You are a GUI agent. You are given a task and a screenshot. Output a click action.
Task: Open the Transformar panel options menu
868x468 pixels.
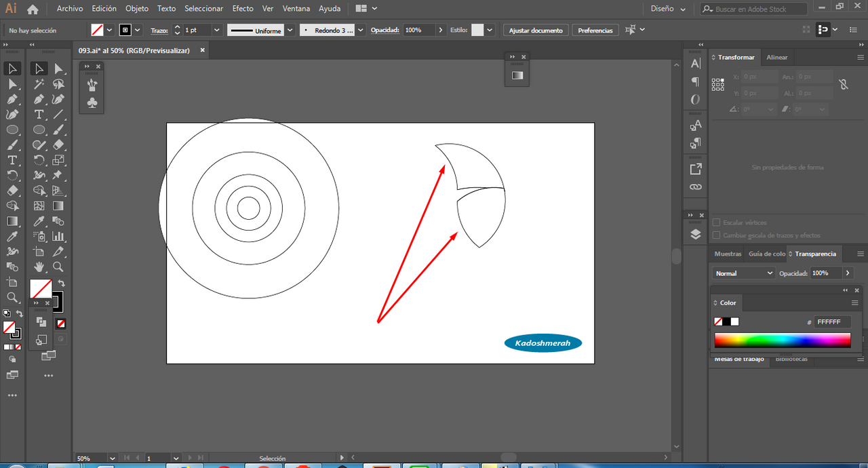[x=860, y=58]
